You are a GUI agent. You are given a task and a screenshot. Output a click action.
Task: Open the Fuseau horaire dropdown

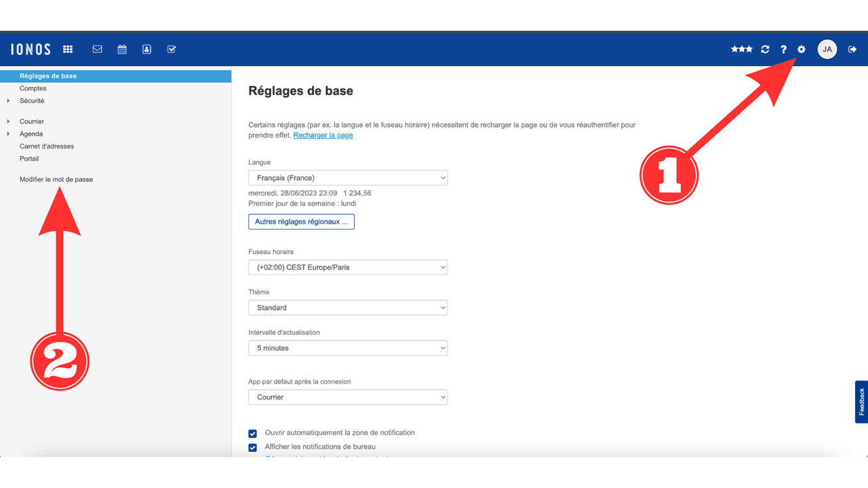coord(348,267)
